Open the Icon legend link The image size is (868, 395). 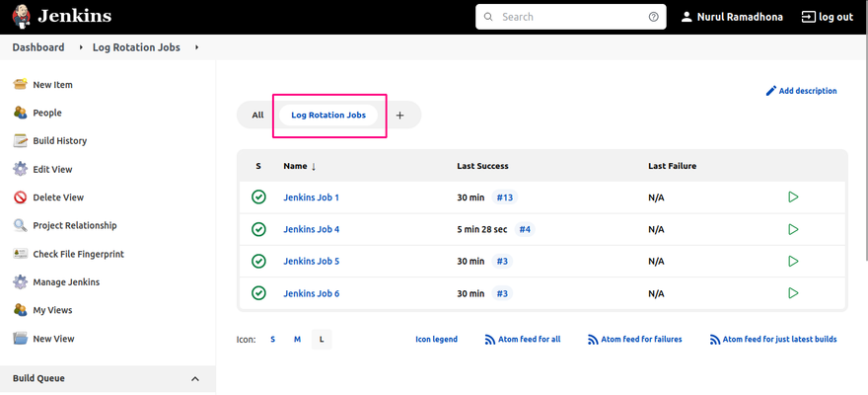pos(436,339)
